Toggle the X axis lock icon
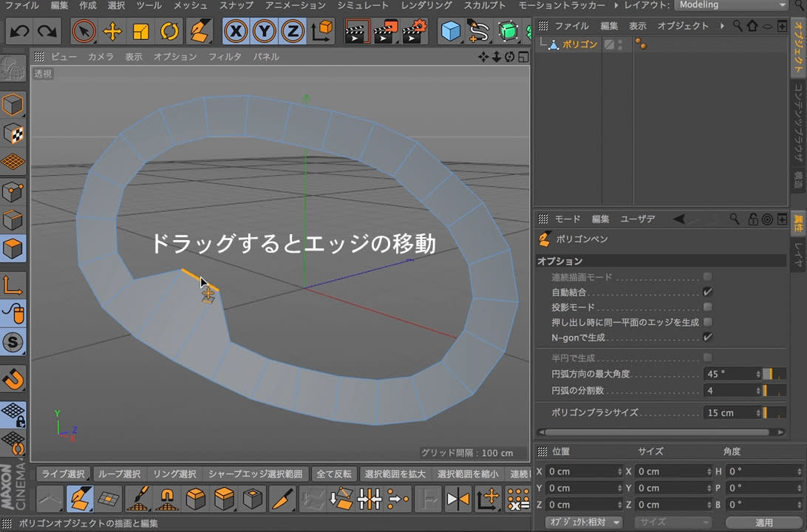Screen dimensions: 807x532 (236, 32)
